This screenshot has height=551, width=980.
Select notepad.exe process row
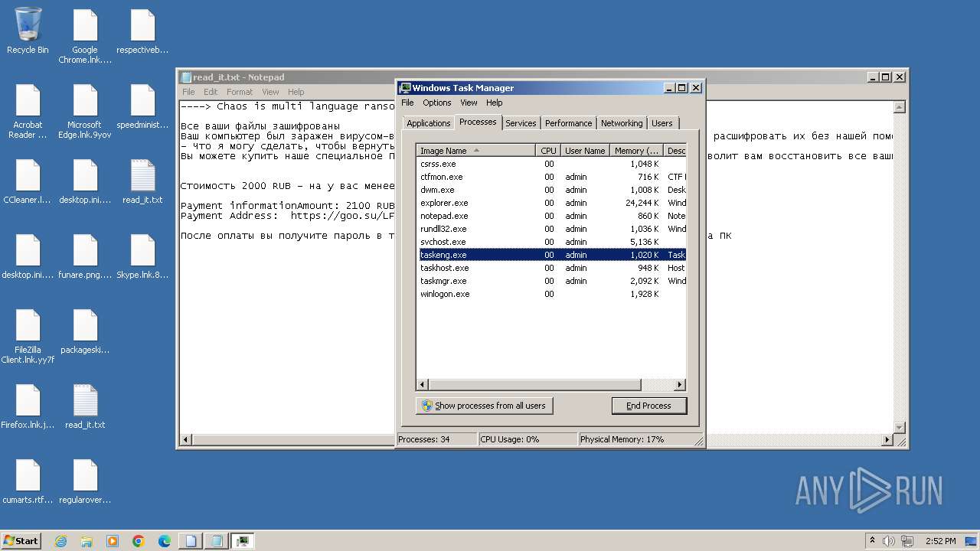(x=551, y=216)
